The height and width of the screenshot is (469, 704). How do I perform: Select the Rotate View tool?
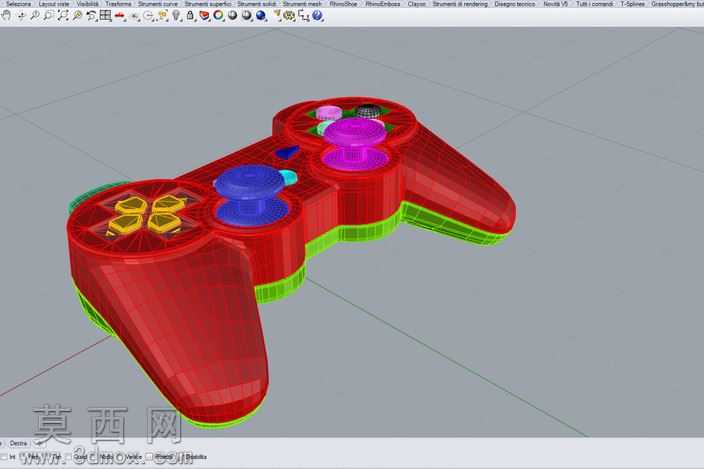(21, 16)
